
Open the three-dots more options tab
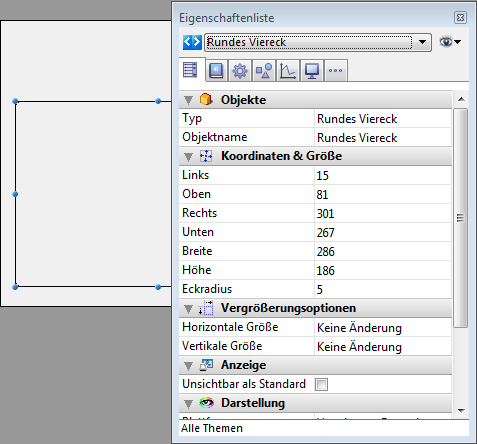pos(336,71)
